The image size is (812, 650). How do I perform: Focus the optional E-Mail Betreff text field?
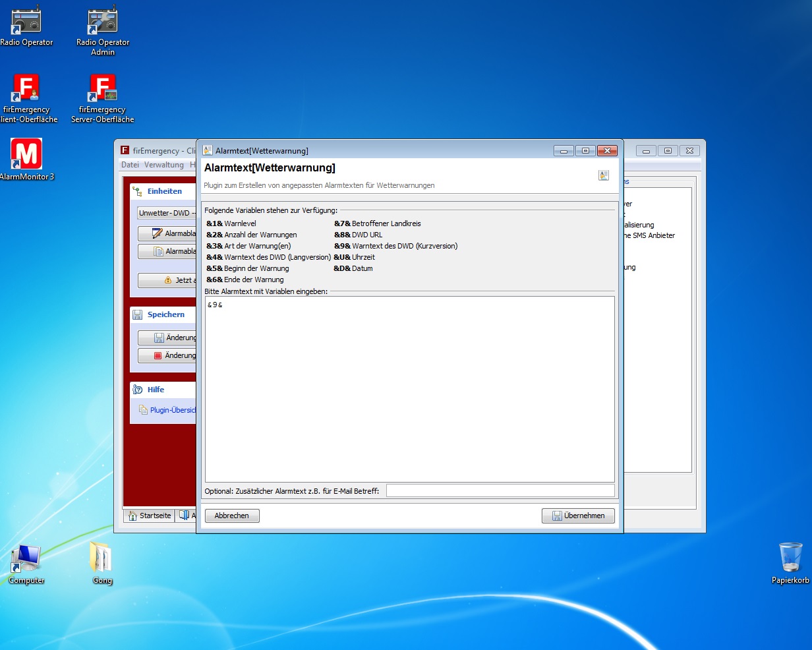(500, 490)
